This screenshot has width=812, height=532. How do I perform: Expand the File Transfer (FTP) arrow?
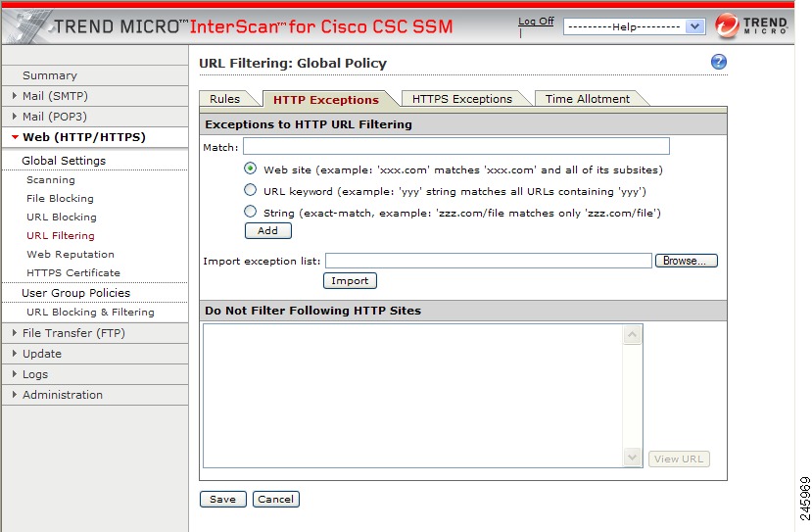coord(15,333)
